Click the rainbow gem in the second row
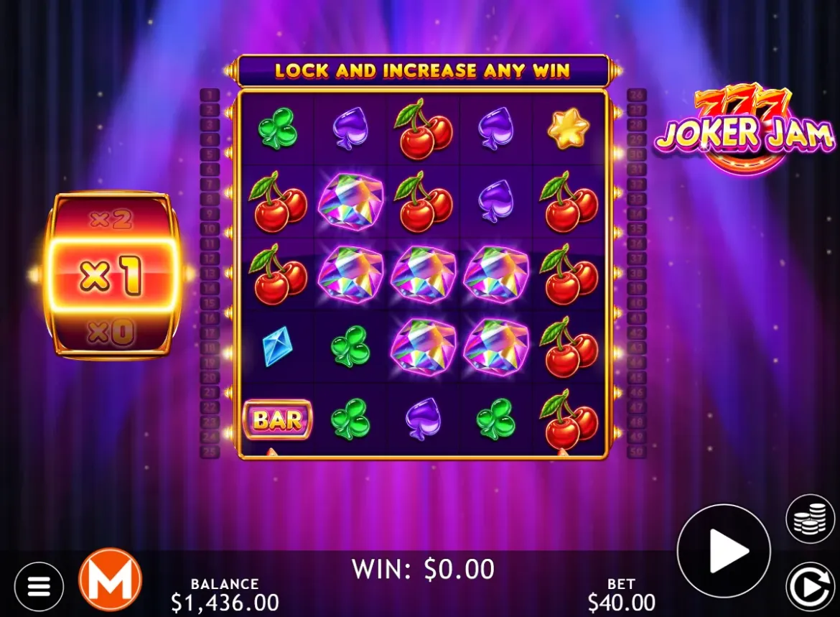The image size is (840, 617). (x=350, y=202)
